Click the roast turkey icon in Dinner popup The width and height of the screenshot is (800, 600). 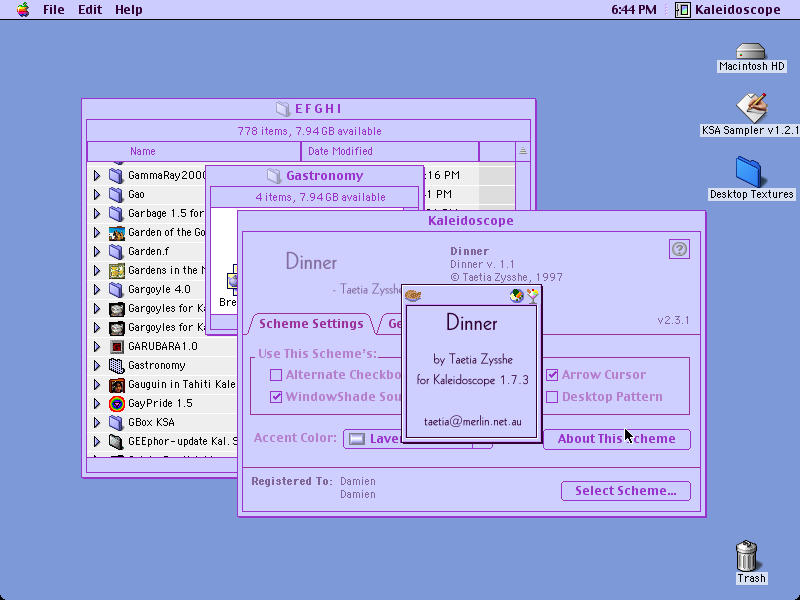coord(413,295)
